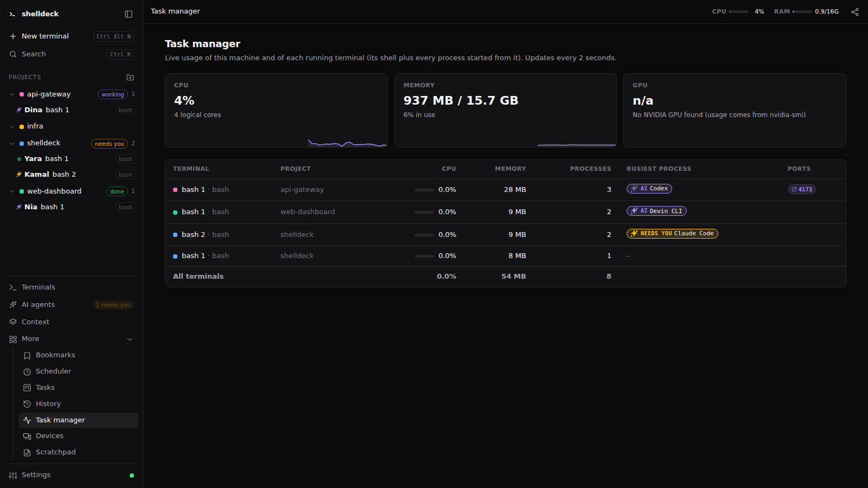Collapse the shelldeck project chevron

tap(12, 144)
